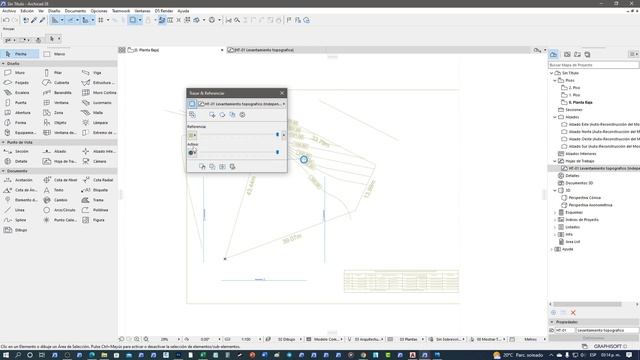Close the Trazar & Referencia palette
Viewport: 640px width, 360px height.
(282, 93)
